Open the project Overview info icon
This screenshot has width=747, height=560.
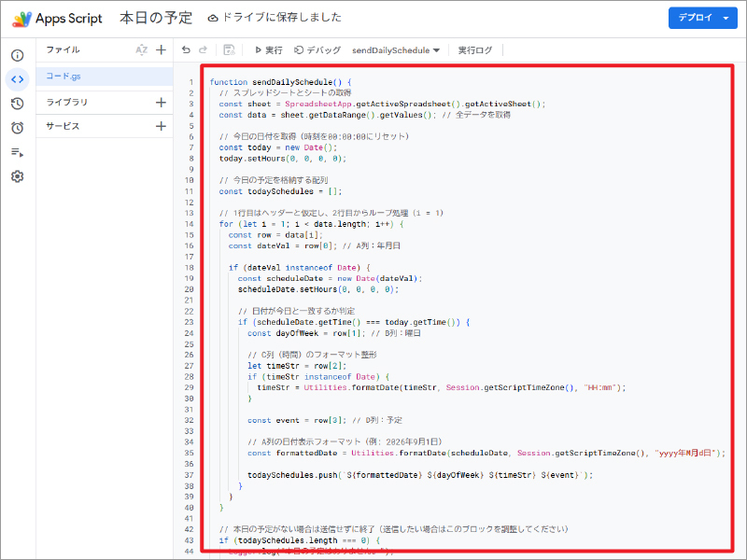point(17,56)
